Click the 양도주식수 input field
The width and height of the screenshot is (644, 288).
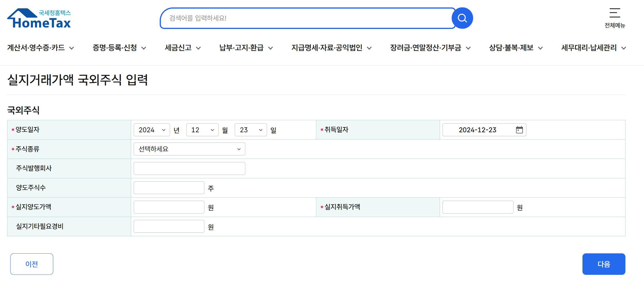pos(169,188)
